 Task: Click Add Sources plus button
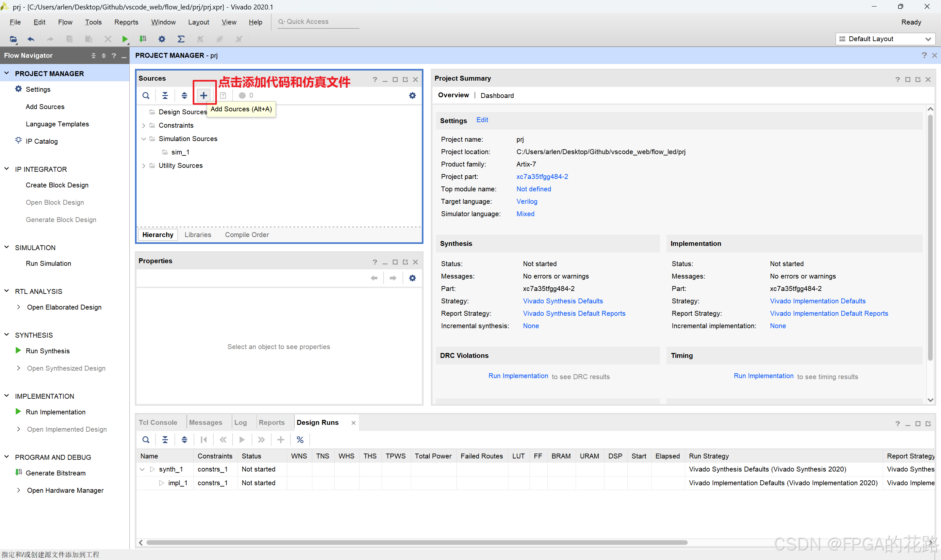coord(204,95)
